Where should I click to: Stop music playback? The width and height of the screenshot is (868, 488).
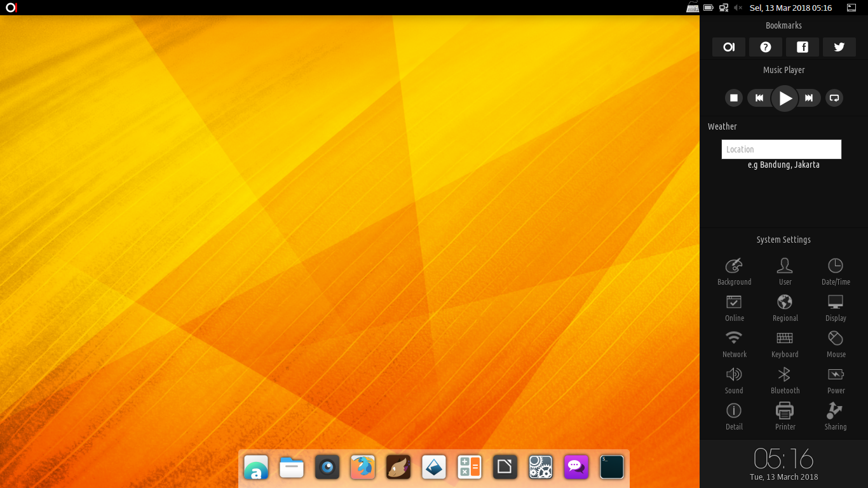coord(734,98)
